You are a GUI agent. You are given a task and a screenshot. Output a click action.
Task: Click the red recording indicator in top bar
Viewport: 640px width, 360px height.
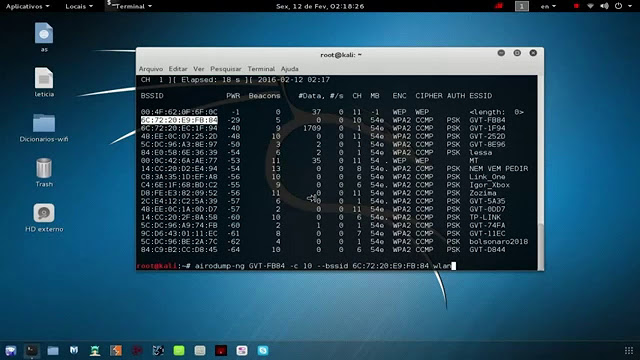coord(576,6)
